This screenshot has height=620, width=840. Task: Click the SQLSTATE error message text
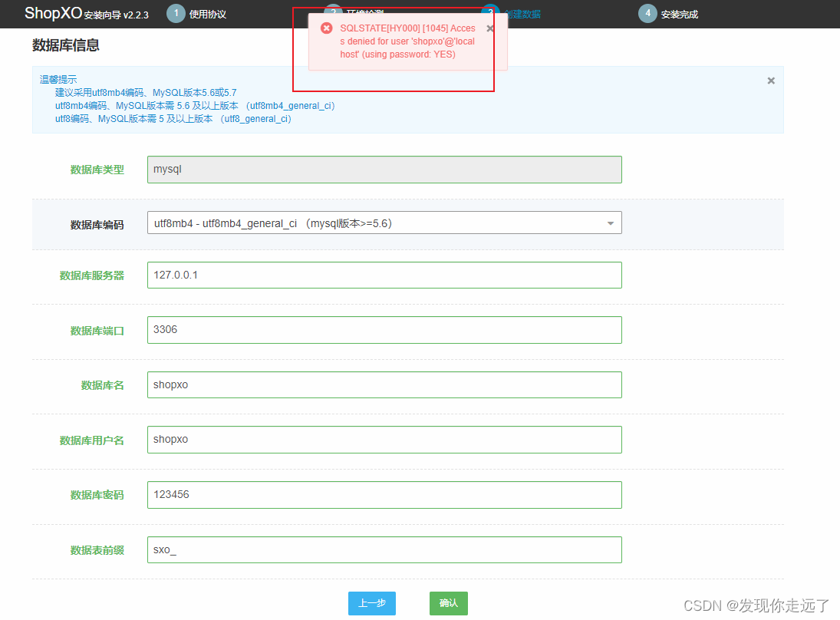click(407, 41)
